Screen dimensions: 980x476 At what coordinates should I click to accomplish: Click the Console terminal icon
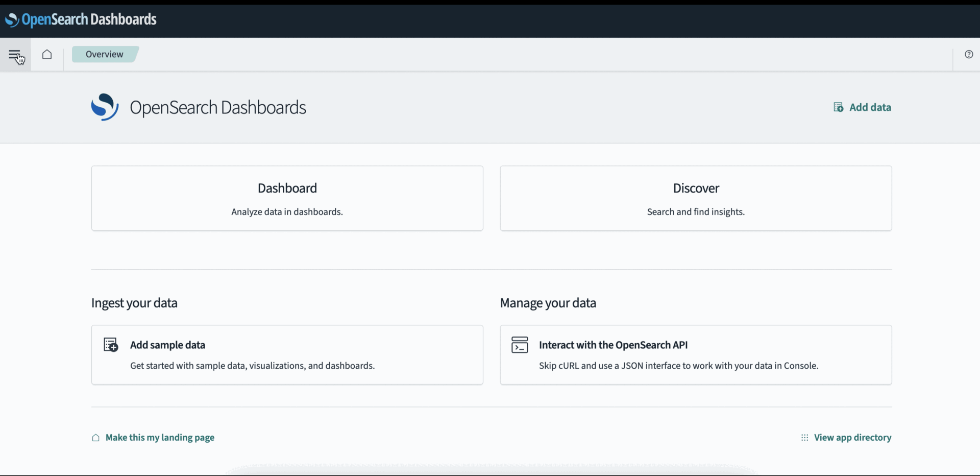(x=520, y=345)
